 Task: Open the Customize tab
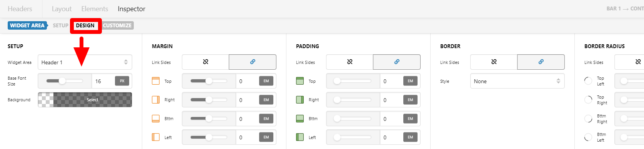click(117, 25)
